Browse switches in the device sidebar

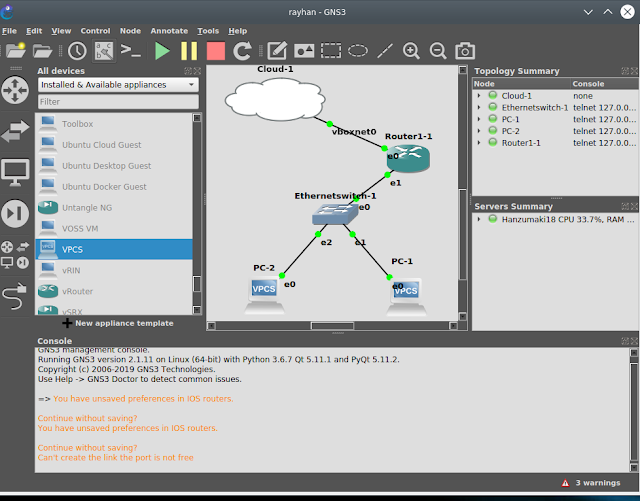tap(15, 131)
